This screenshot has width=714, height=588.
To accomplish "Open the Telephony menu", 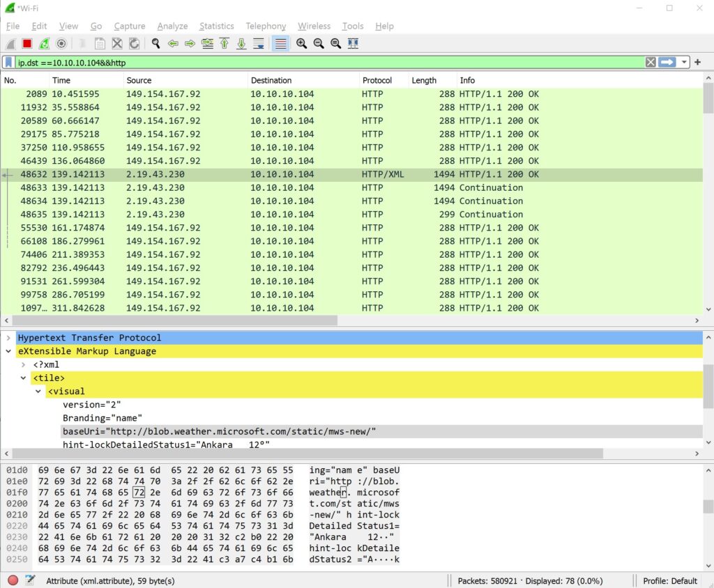I will pyautogui.click(x=266, y=26).
